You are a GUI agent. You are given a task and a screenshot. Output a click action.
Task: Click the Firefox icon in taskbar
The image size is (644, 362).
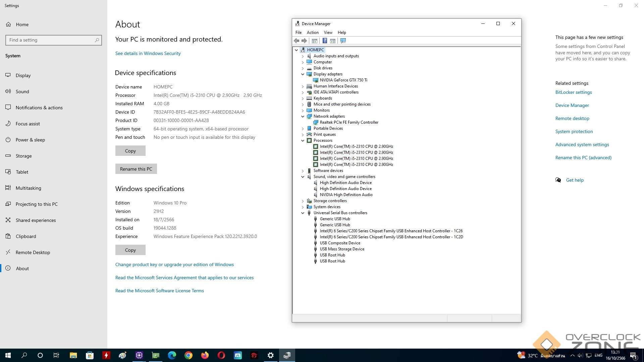205,355
